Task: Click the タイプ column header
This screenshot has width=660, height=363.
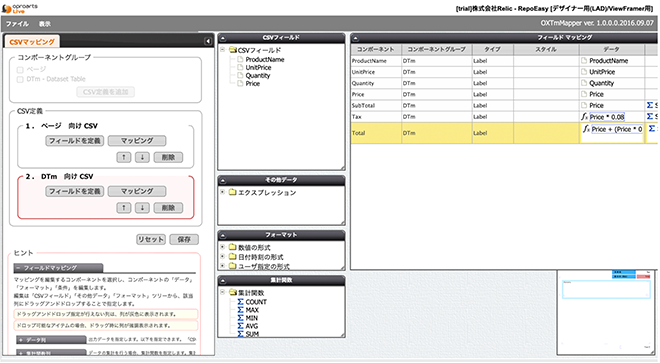Action: 492,49
